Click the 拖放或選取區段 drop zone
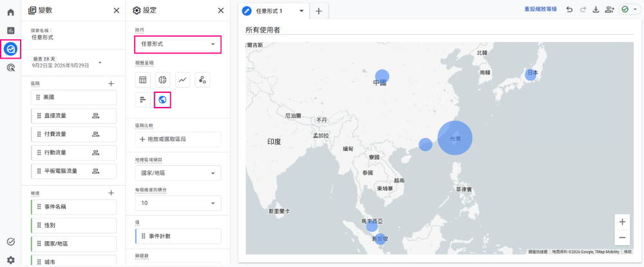The width and height of the screenshot is (644, 267). click(178, 139)
